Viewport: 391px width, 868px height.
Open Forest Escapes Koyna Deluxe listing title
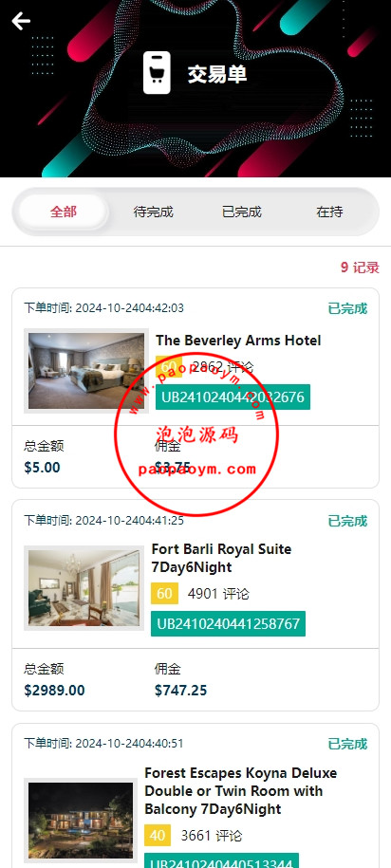(x=241, y=791)
